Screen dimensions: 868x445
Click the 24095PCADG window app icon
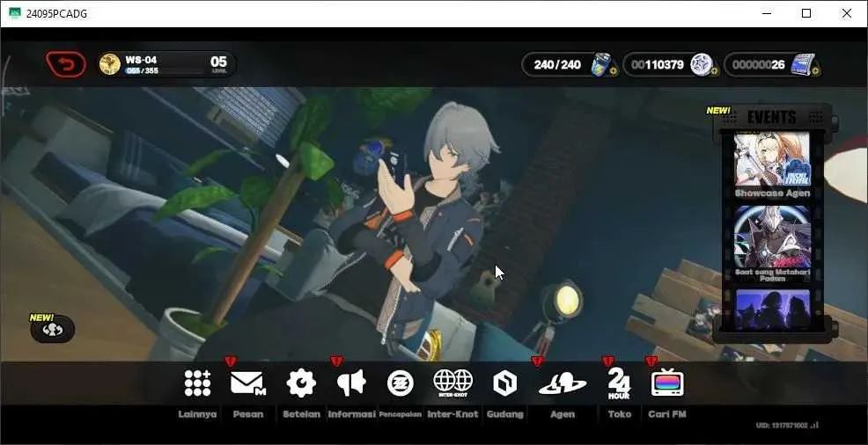pyautogui.click(x=15, y=13)
